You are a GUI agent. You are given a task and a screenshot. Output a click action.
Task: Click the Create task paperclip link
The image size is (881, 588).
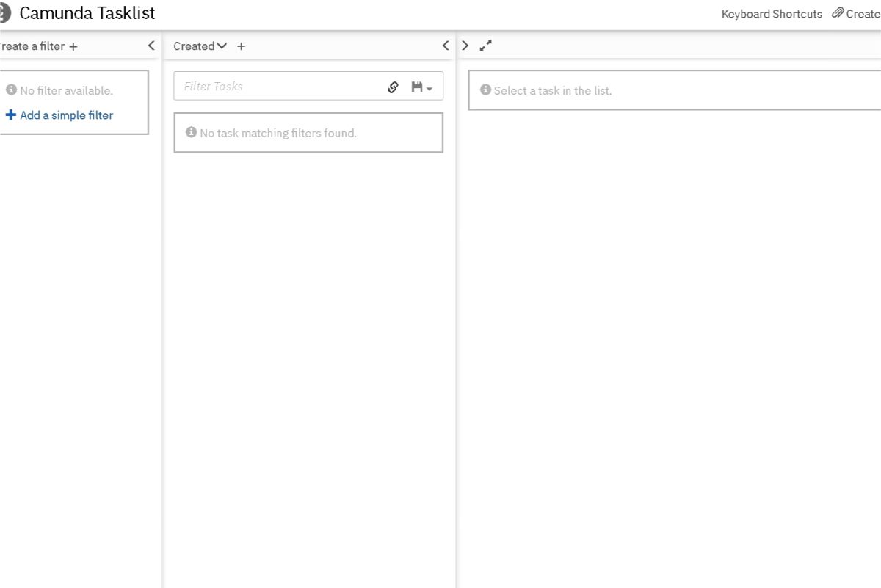(x=856, y=13)
